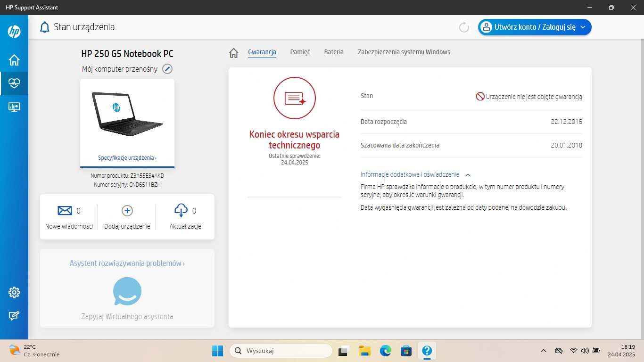
Task: Open weather widget showing 22°C
Action: [x=34, y=351]
